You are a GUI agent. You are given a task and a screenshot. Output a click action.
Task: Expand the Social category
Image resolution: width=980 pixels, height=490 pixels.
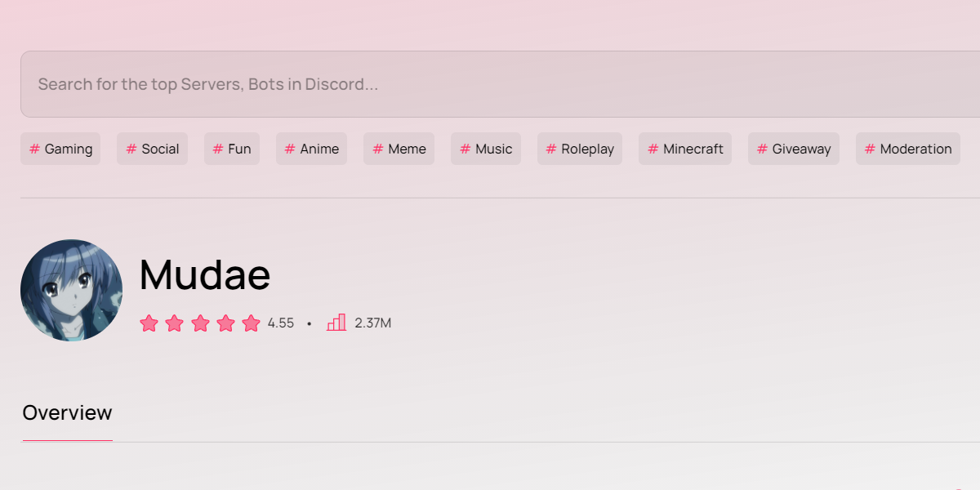[x=152, y=149]
